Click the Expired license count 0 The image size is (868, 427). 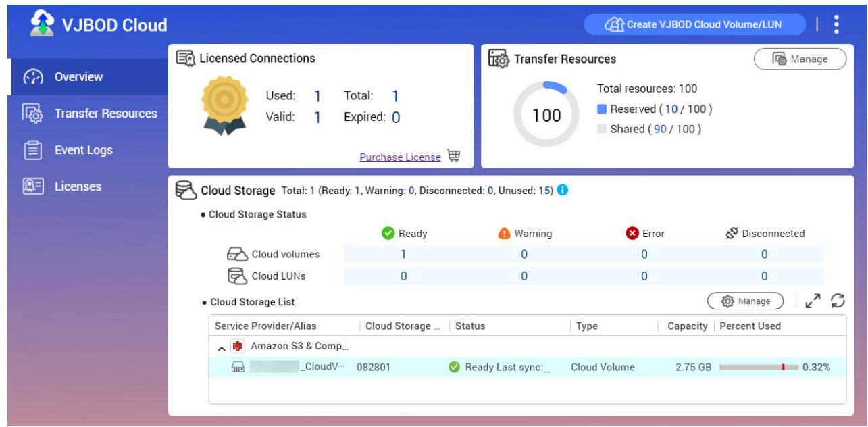[x=397, y=116]
